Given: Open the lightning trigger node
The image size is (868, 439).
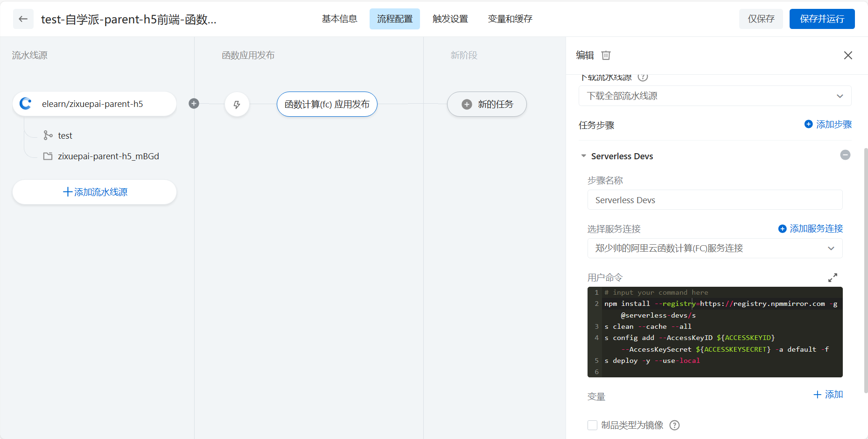Looking at the screenshot, I should pyautogui.click(x=237, y=104).
